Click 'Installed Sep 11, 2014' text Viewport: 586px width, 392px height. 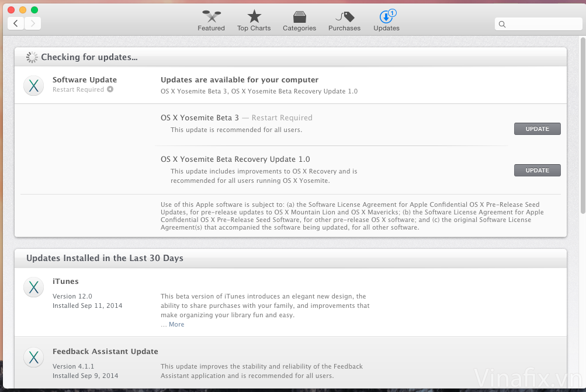[88, 306]
